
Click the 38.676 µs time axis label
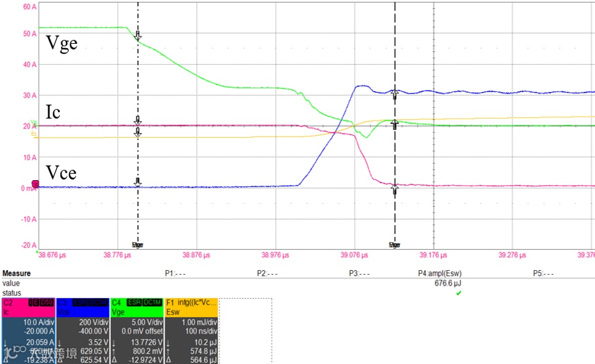pos(52,255)
